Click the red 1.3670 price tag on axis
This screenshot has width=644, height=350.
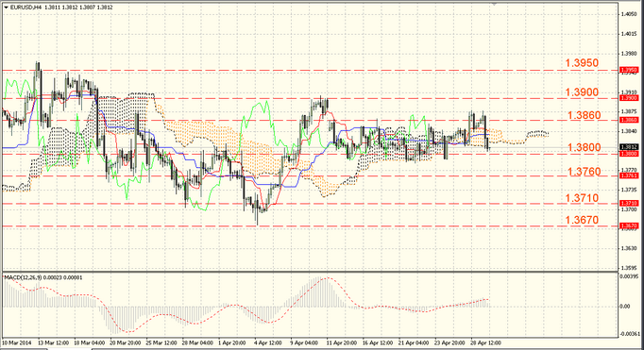629,225
